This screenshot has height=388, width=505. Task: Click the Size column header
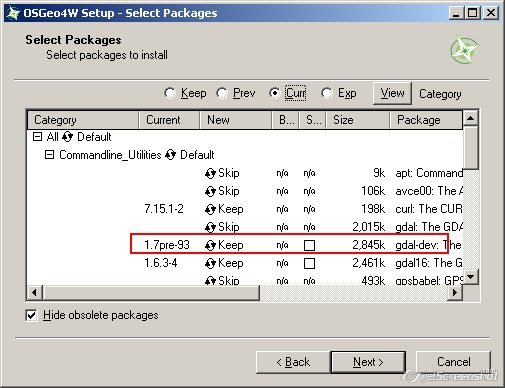tap(357, 120)
